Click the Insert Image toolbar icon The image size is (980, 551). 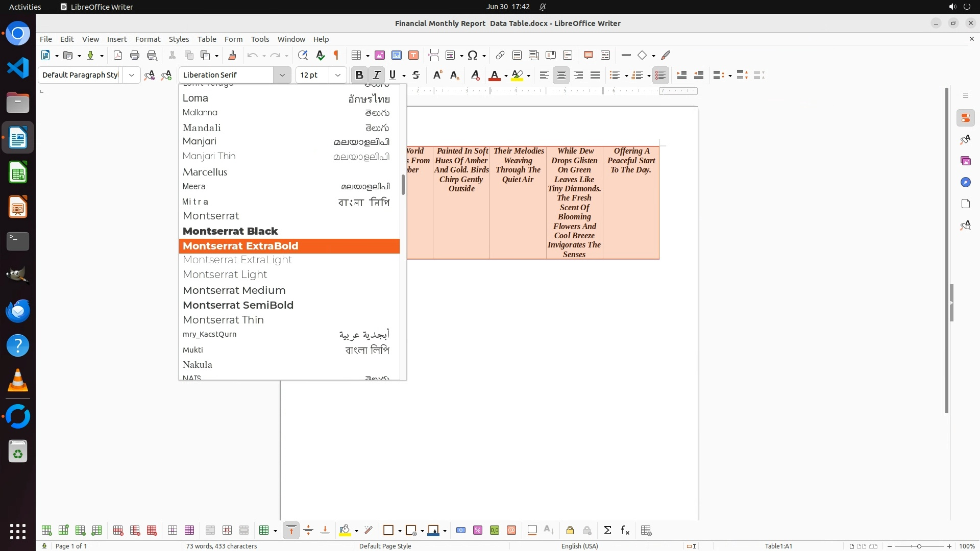380,55
